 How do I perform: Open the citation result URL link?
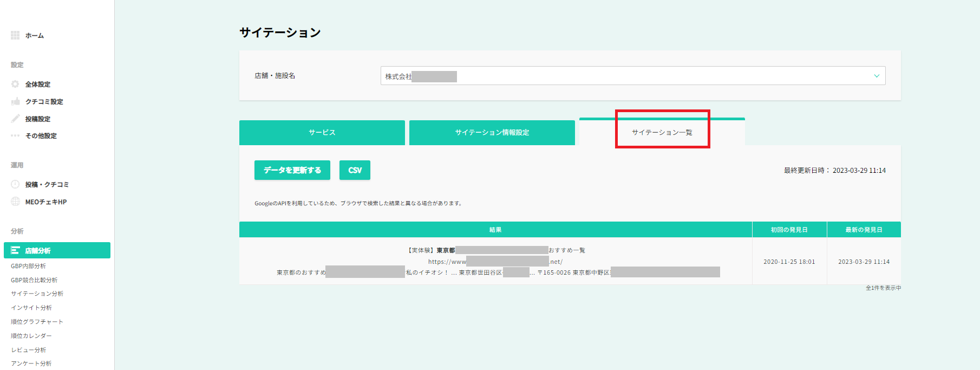click(x=495, y=262)
